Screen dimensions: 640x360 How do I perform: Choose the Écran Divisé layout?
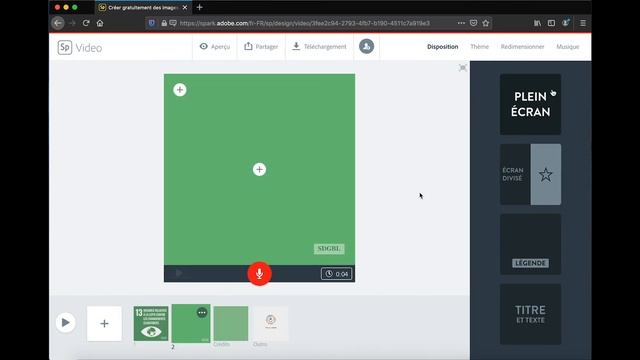point(530,174)
